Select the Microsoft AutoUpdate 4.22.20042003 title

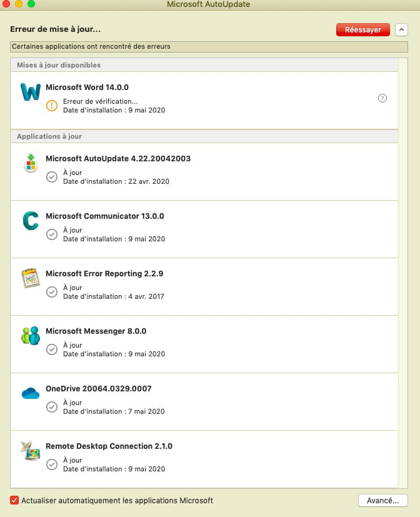click(x=118, y=159)
